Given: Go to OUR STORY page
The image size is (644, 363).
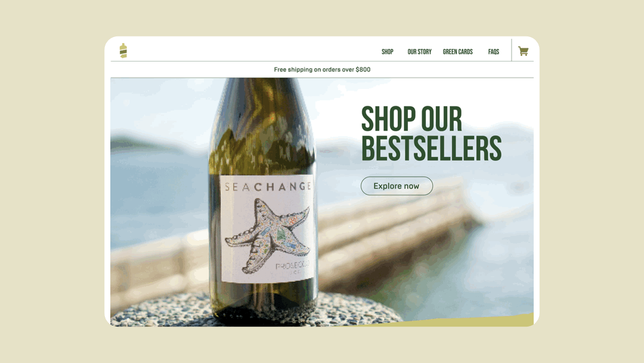Looking at the screenshot, I should pyautogui.click(x=419, y=52).
